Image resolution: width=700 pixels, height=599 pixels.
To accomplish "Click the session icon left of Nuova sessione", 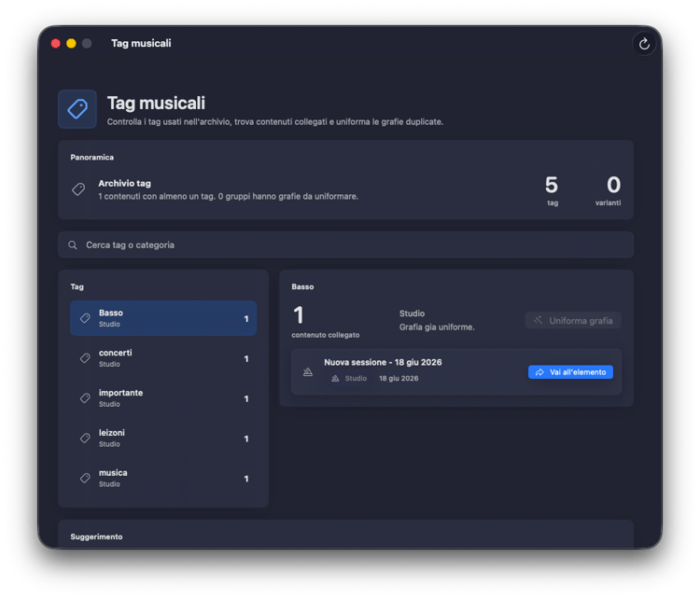I will [308, 371].
